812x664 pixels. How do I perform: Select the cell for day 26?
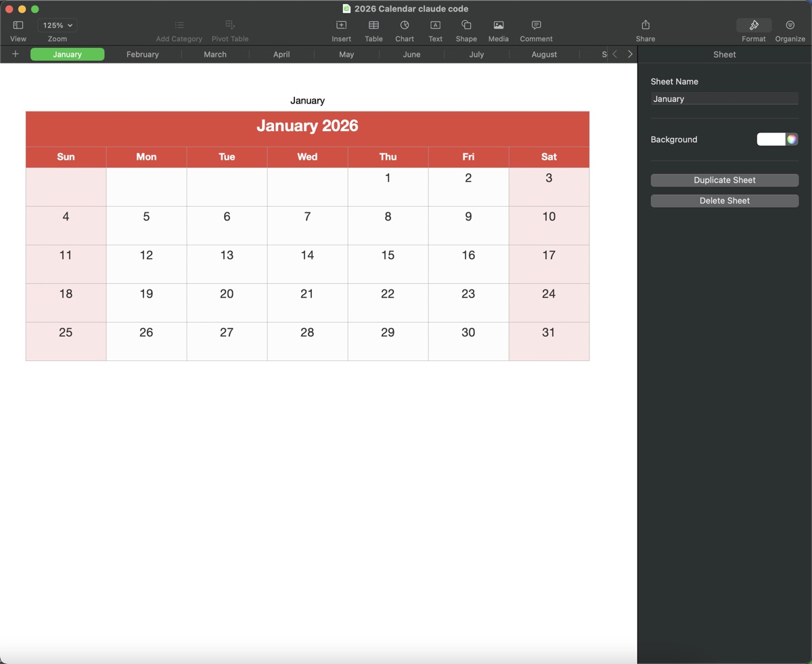146,341
